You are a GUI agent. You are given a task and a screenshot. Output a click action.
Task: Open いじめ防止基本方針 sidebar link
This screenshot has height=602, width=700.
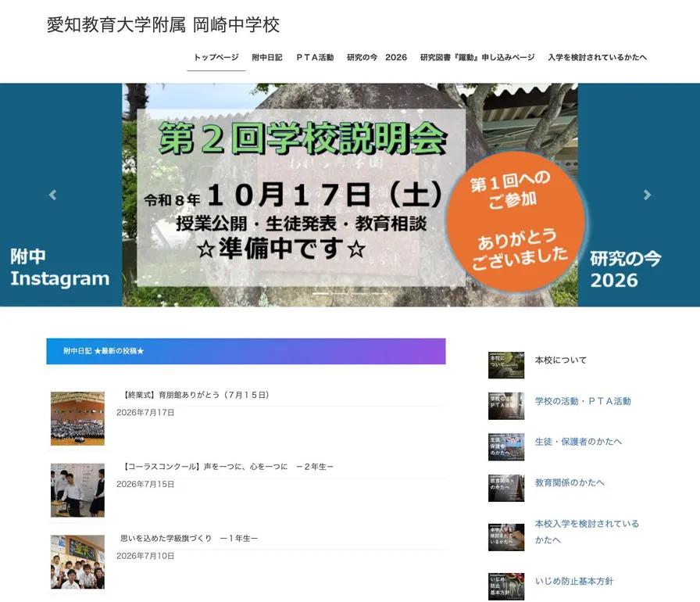pyautogui.click(x=574, y=581)
